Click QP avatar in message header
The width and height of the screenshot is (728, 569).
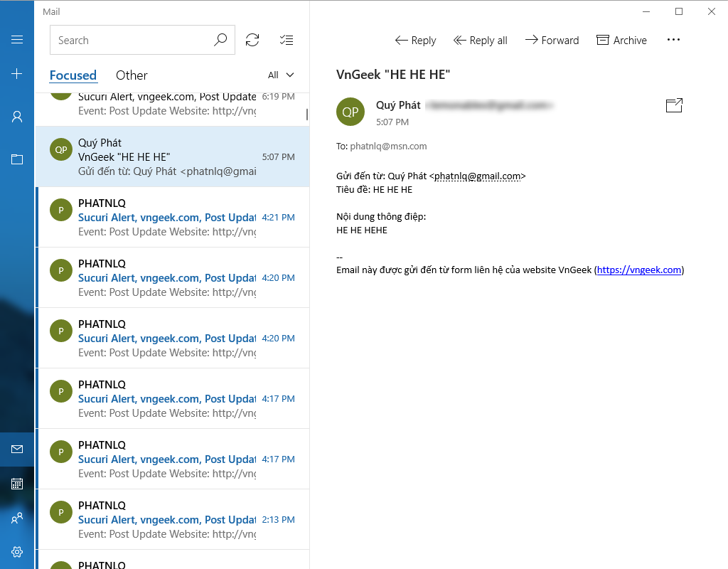[x=350, y=112]
